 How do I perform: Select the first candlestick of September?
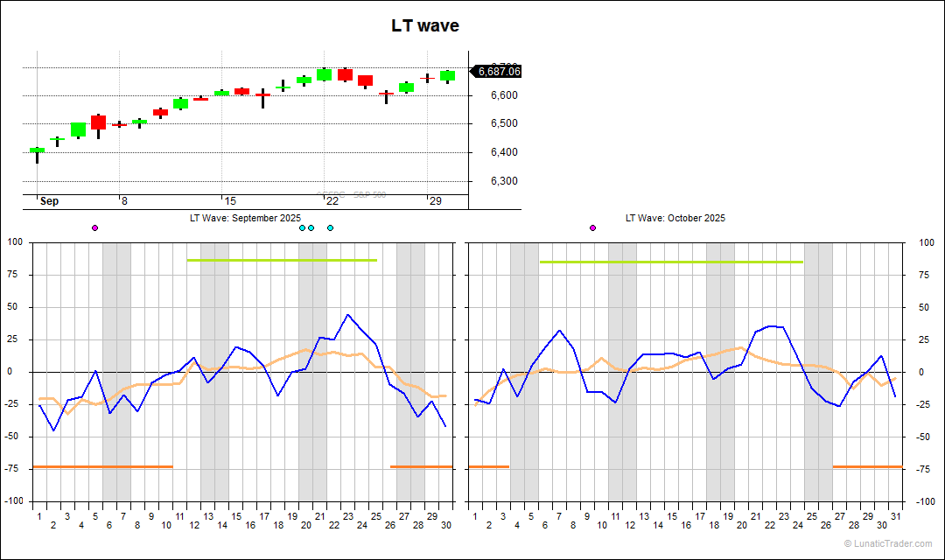pyautogui.click(x=37, y=150)
